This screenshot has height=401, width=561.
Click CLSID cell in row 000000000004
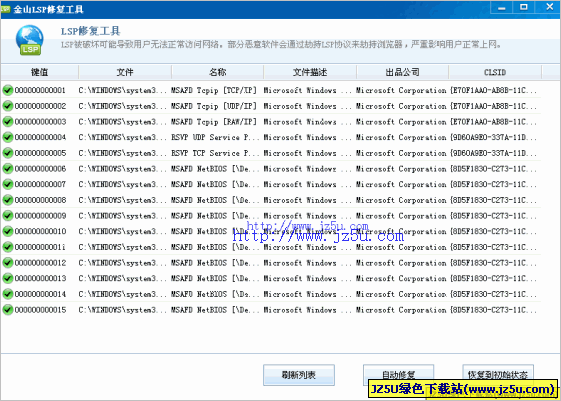(493, 137)
